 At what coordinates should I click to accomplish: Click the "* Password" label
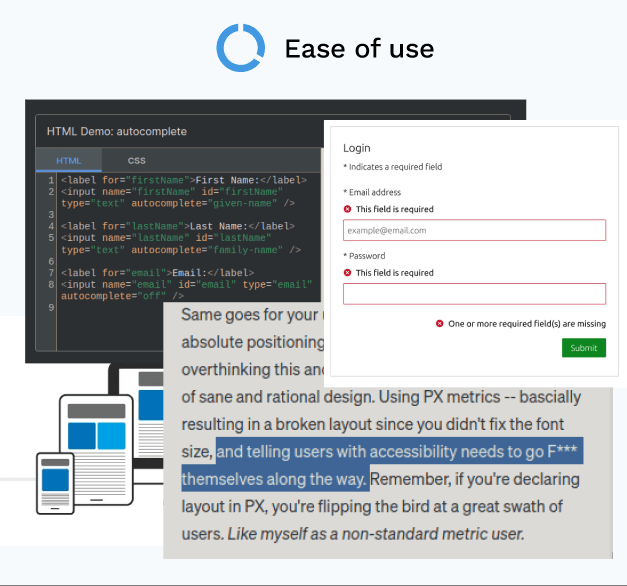[x=364, y=256]
